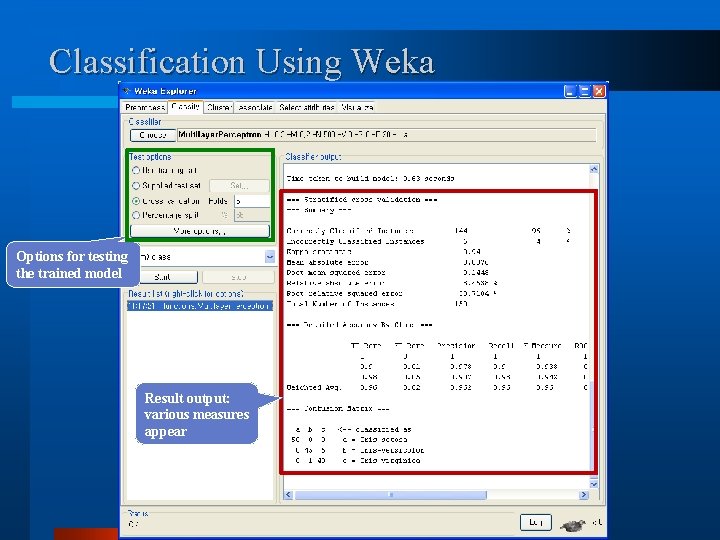Open the More options dialog
The height and width of the screenshot is (540, 720).
coord(200,231)
